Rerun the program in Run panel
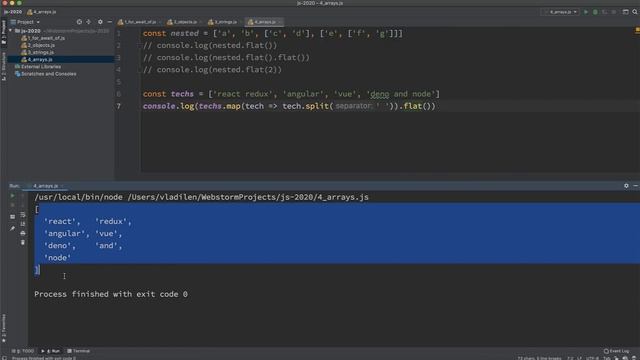 click(x=12, y=196)
